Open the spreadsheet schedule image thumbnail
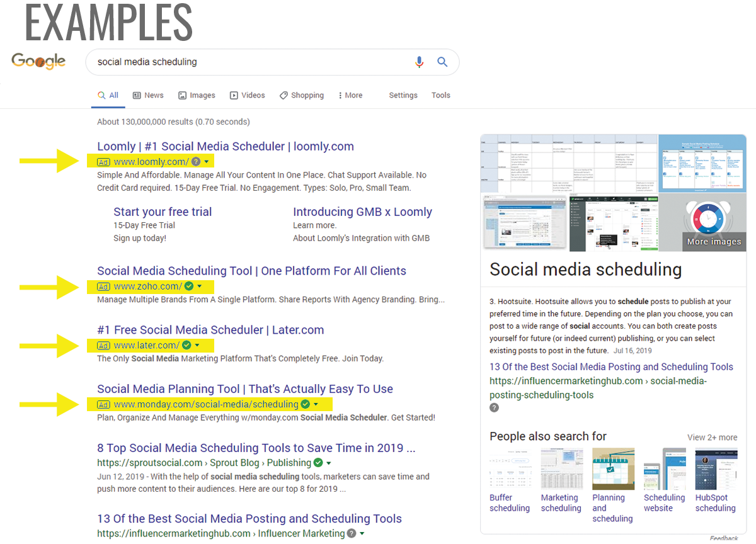This screenshot has width=756, height=544. pos(569,164)
